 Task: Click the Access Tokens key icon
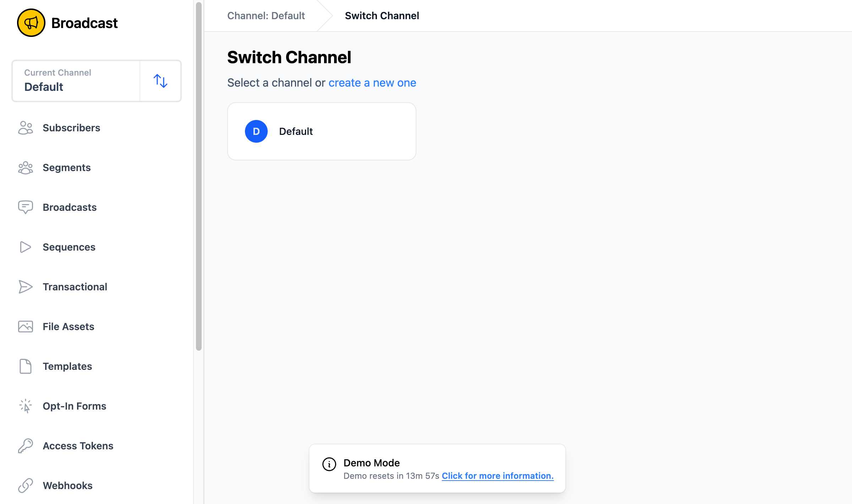(26, 446)
